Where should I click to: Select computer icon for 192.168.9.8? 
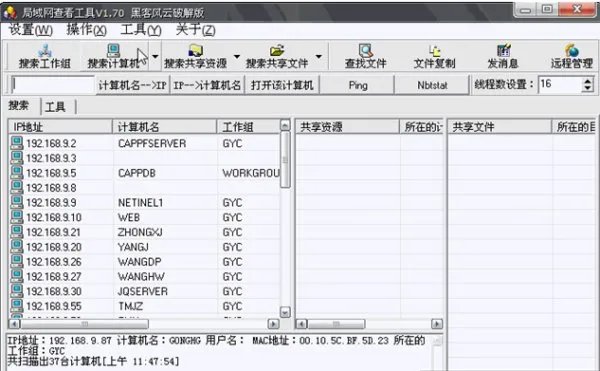click(x=16, y=187)
